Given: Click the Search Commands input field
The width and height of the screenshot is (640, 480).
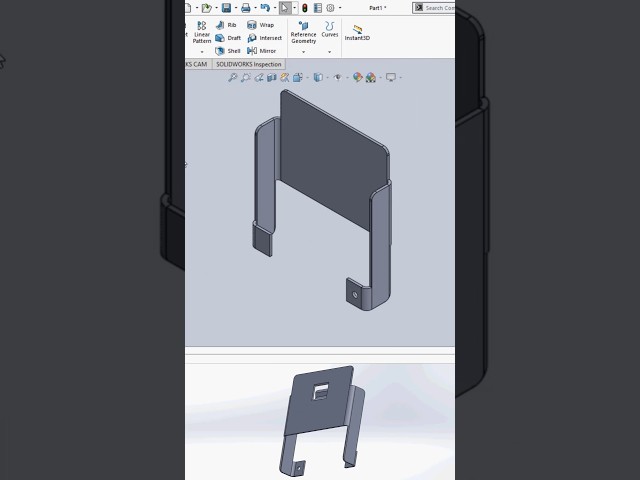Looking at the screenshot, I should point(435,8).
